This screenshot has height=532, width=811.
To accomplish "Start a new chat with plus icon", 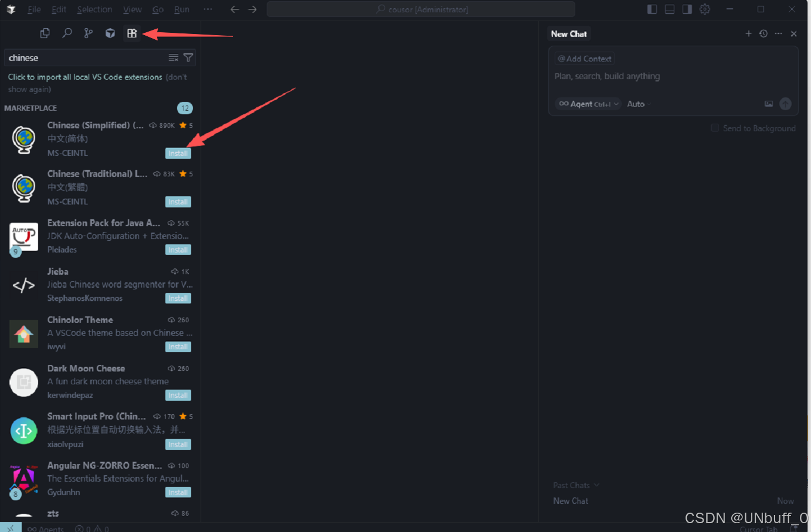I will tap(748, 34).
